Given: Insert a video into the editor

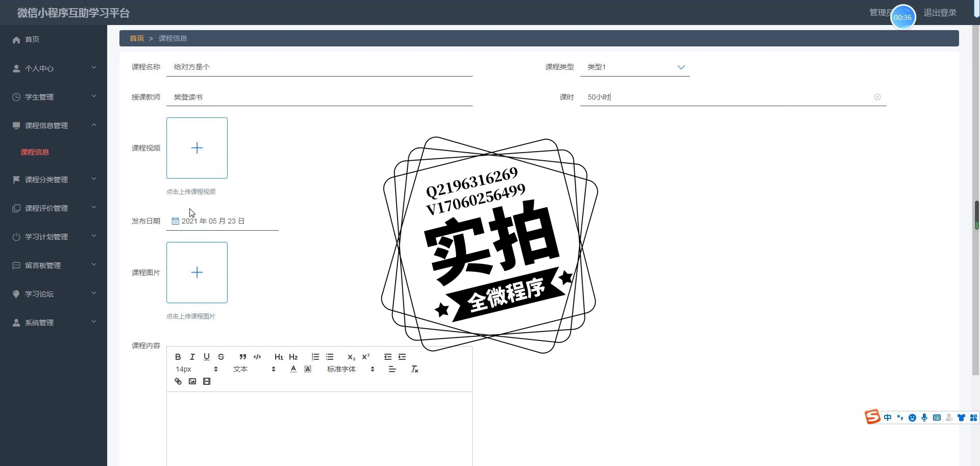Looking at the screenshot, I should 207,381.
